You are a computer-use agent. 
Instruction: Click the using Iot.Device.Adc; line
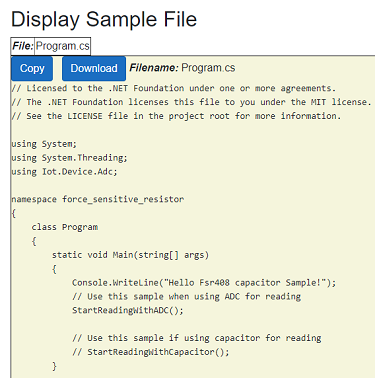[64, 172]
